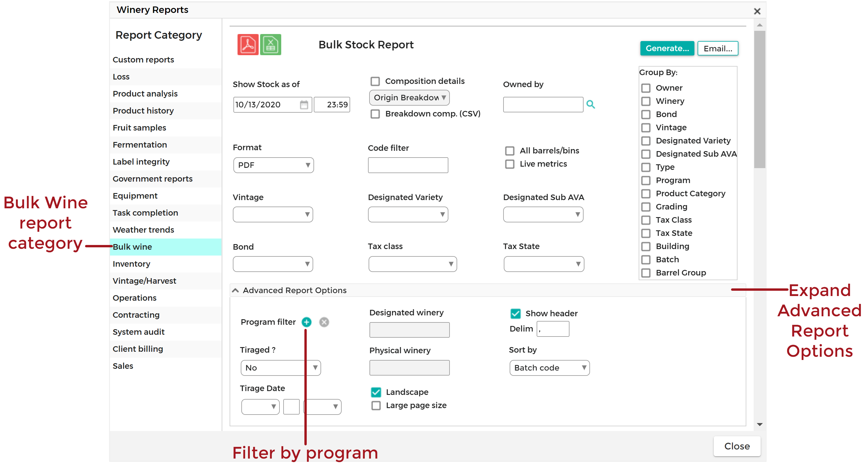This screenshot has height=470, width=868.
Task: Enable Composition details checkbox
Action: 375,81
